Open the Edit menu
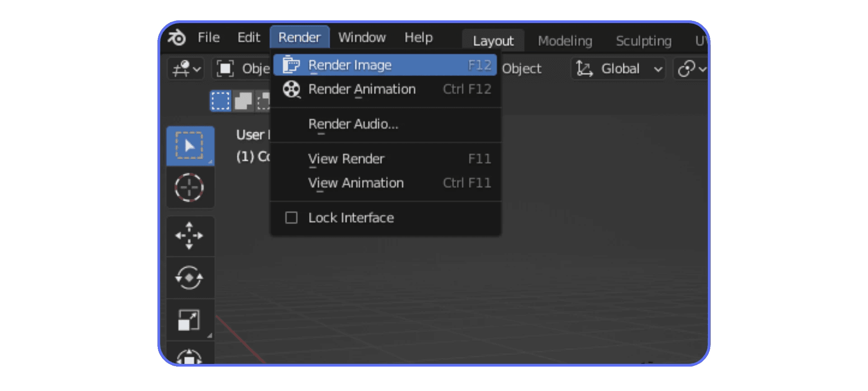 click(x=249, y=38)
